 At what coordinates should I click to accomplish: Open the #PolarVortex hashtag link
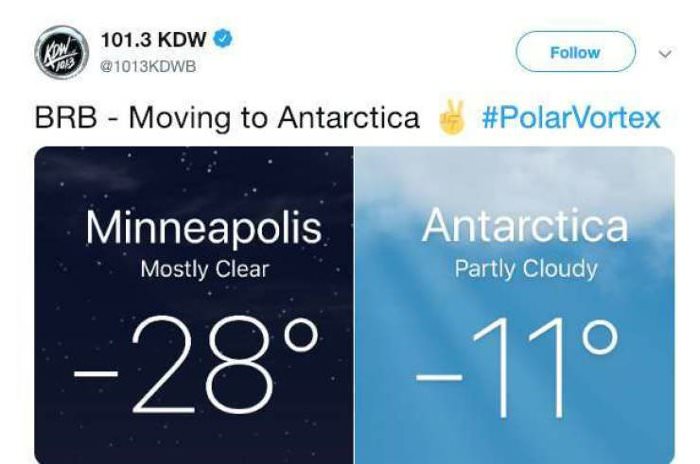570,118
